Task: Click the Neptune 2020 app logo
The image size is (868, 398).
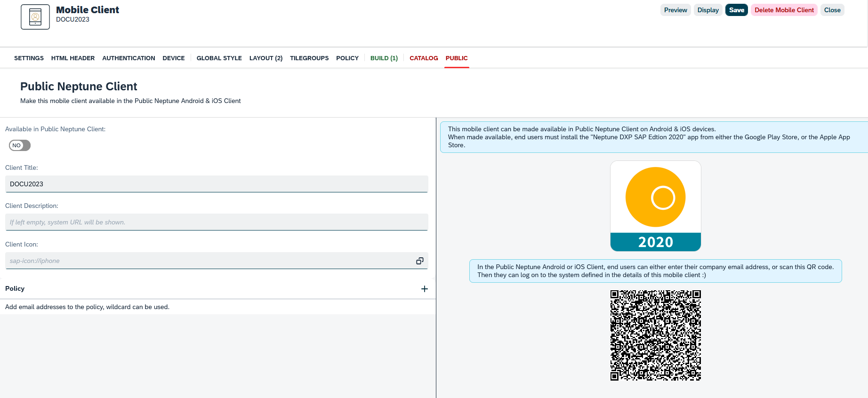Action: (x=656, y=206)
